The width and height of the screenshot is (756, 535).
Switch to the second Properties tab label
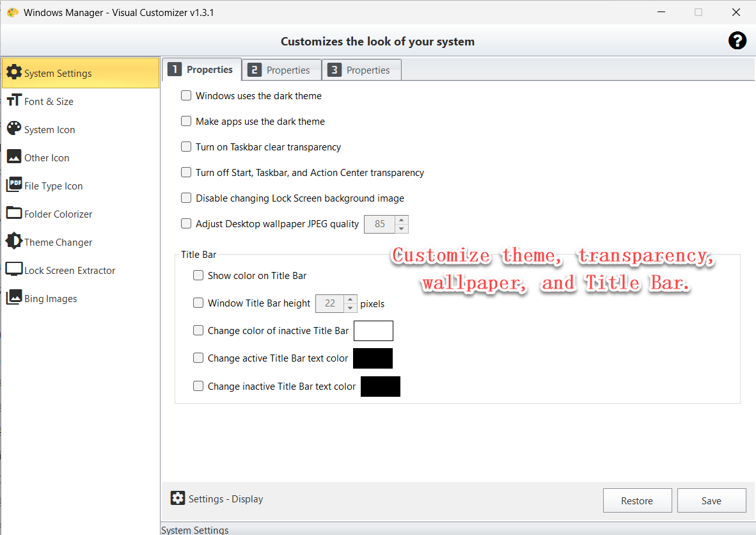(288, 70)
